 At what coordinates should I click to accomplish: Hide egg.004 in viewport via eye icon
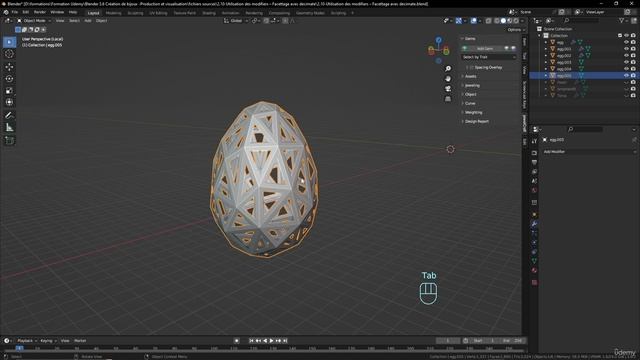tap(627, 69)
